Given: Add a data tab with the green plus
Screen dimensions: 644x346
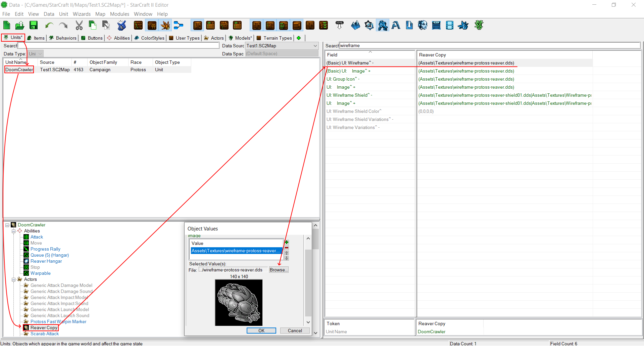Looking at the screenshot, I should (x=299, y=38).
